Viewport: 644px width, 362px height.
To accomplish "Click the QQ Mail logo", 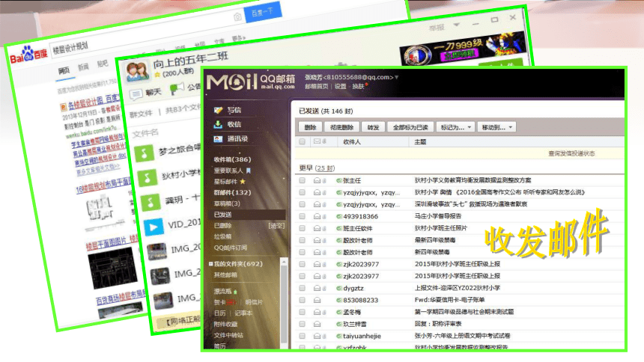I will tap(251, 82).
